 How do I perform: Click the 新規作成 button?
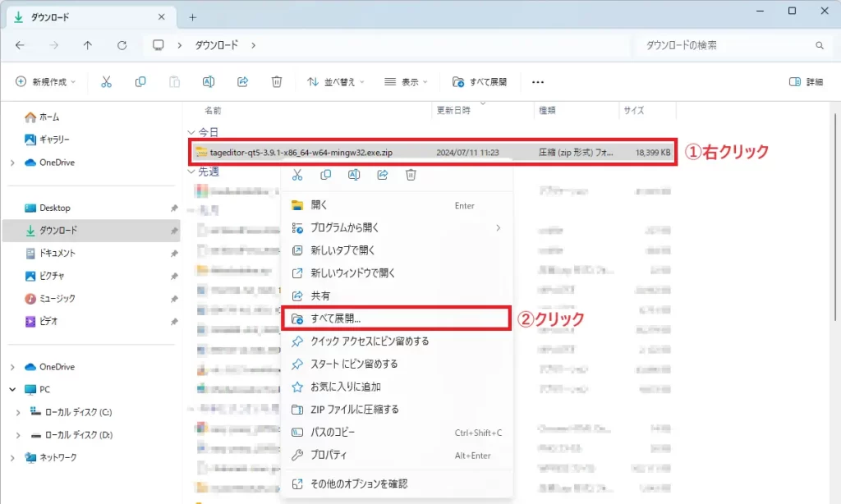(x=46, y=82)
